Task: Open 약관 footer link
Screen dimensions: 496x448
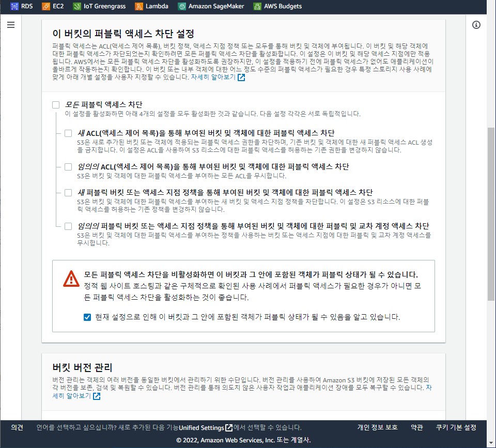Action: (x=417, y=427)
